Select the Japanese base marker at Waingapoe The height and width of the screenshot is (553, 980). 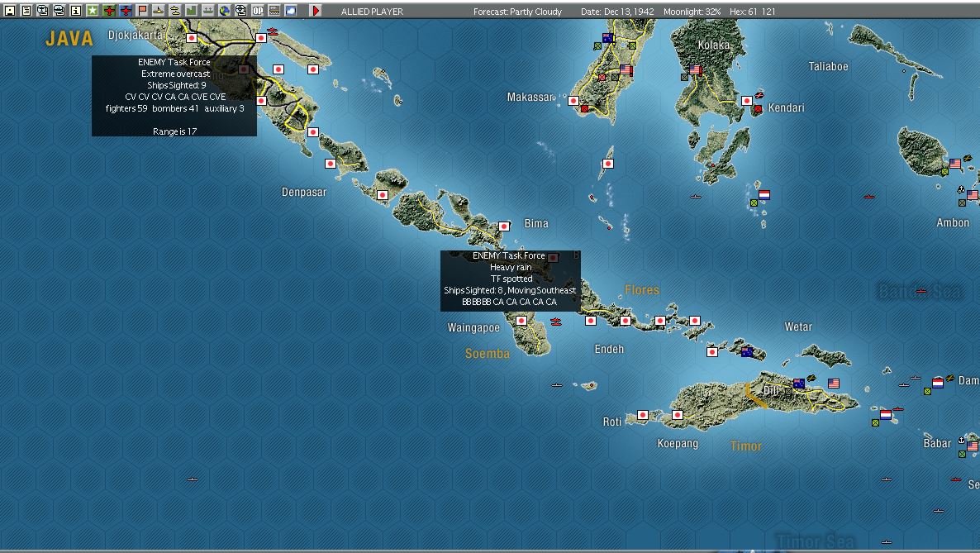coord(521,321)
